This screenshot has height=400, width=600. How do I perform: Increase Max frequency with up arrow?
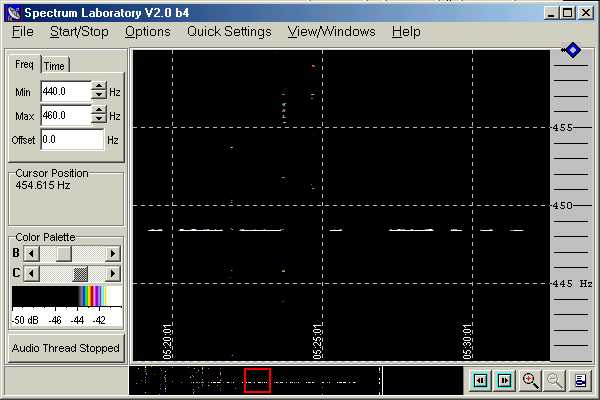pyautogui.click(x=99, y=110)
